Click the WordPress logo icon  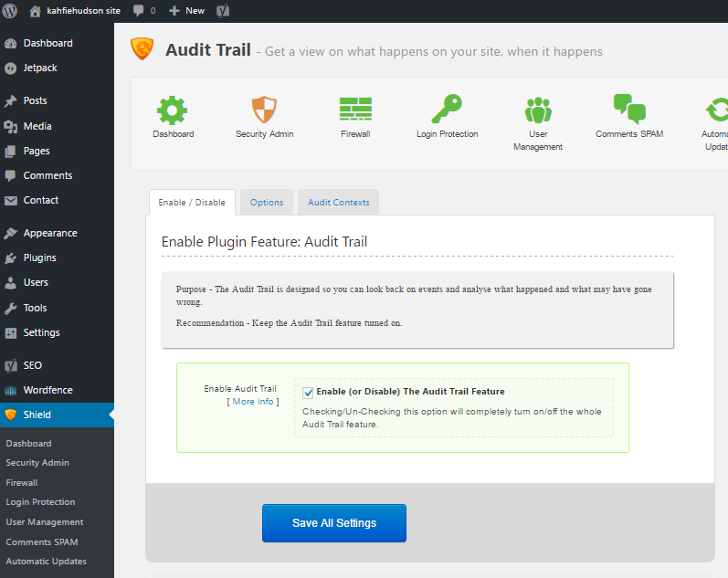click(9, 10)
